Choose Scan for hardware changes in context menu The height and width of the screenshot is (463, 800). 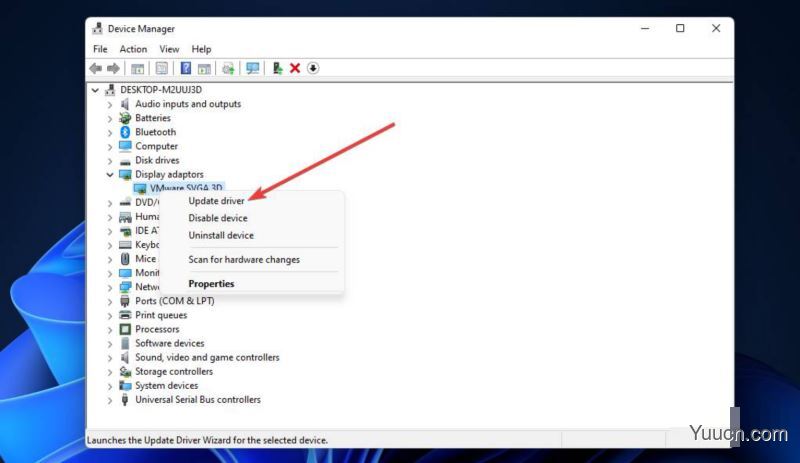pos(244,259)
